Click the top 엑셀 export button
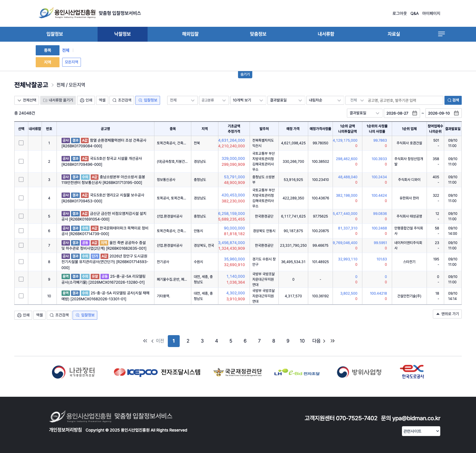This screenshot has width=476, height=453. [102, 100]
